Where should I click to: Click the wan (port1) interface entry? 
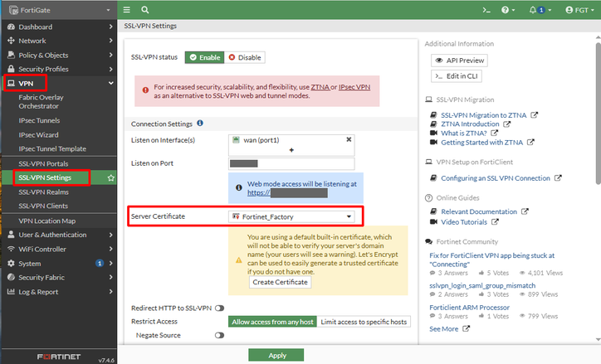click(x=261, y=140)
